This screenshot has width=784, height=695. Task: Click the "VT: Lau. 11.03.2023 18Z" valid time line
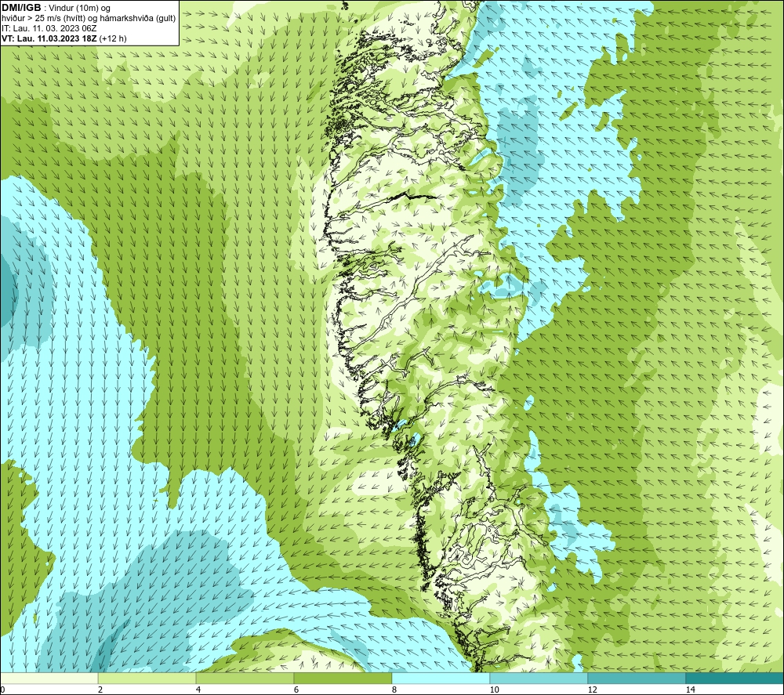pos(64,38)
